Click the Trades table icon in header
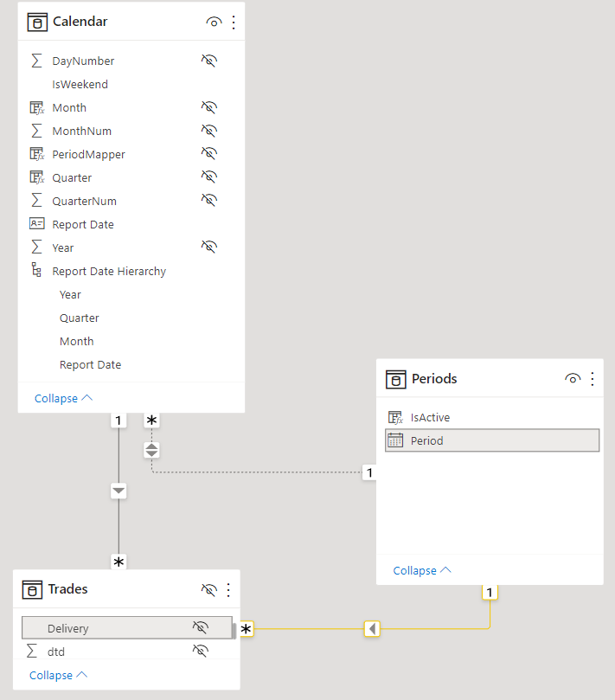This screenshot has width=615, height=700. click(32, 590)
